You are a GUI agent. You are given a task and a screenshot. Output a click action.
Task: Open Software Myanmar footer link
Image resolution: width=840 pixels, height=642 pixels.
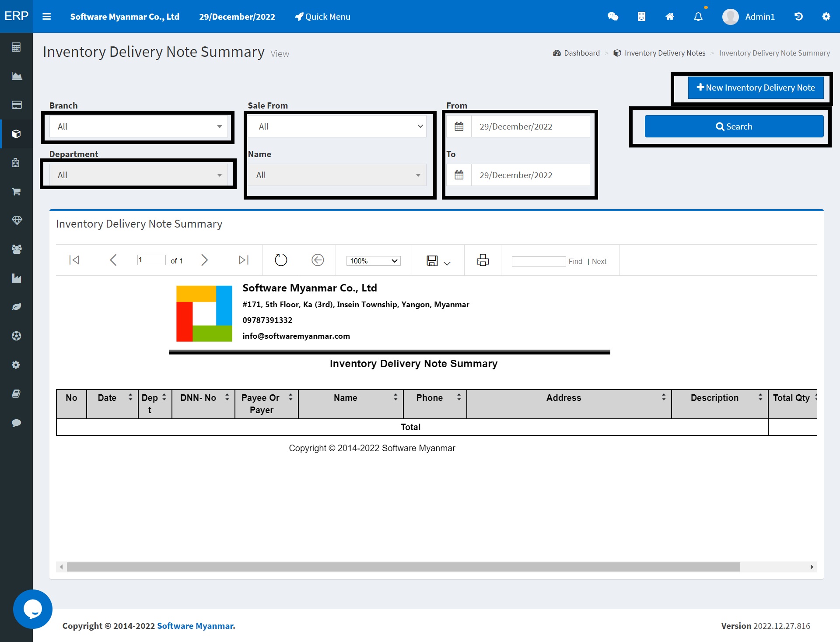196,626
